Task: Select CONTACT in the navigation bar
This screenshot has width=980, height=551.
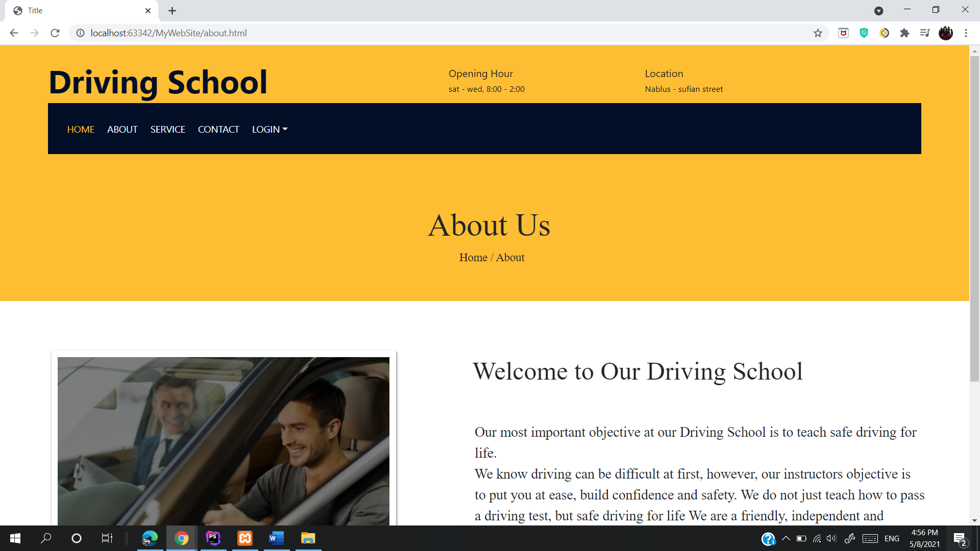Action: [218, 129]
